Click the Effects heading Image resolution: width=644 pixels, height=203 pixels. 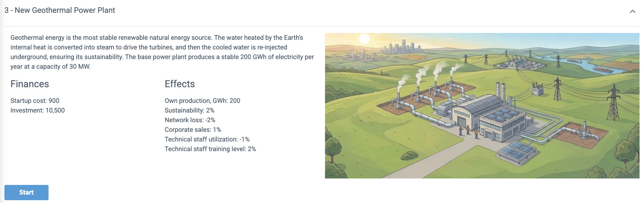pos(180,84)
